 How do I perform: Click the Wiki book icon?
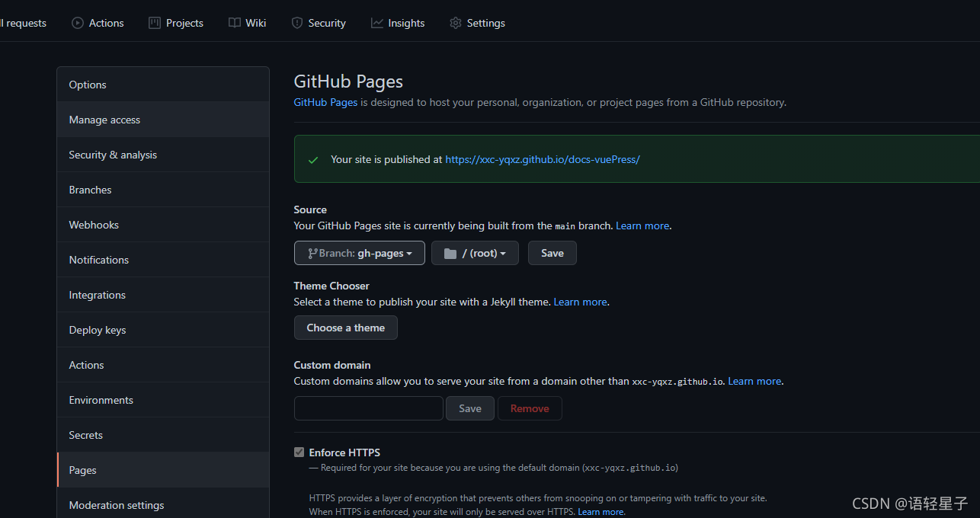pyautogui.click(x=235, y=23)
